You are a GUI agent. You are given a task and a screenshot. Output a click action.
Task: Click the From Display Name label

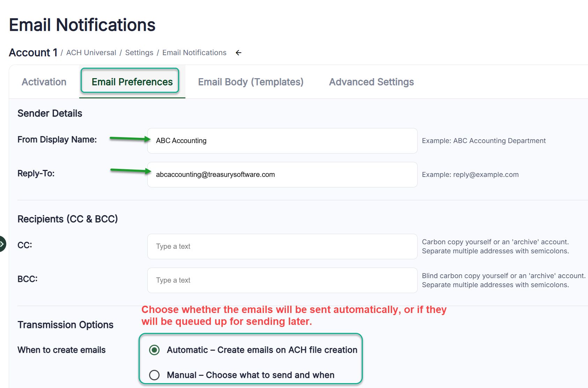click(57, 140)
